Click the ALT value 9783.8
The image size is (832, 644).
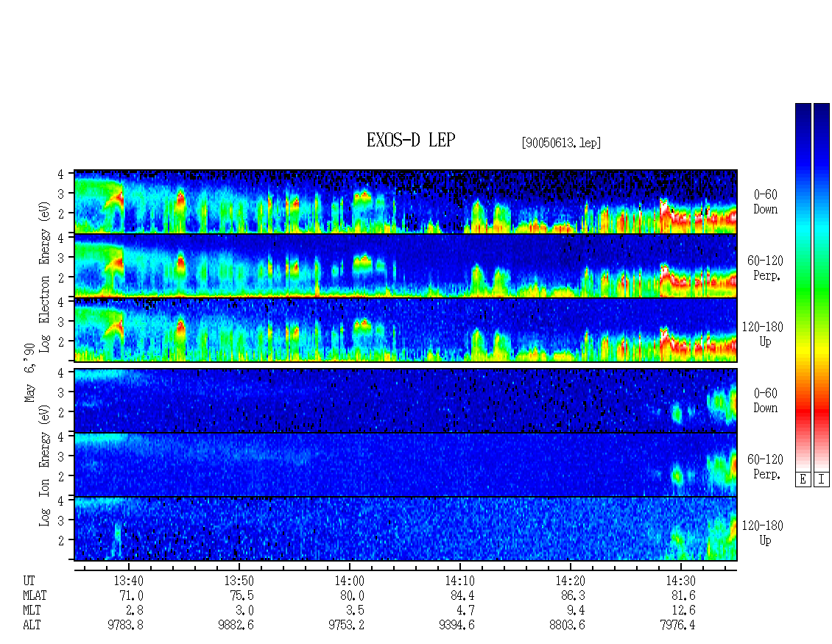click(x=126, y=625)
